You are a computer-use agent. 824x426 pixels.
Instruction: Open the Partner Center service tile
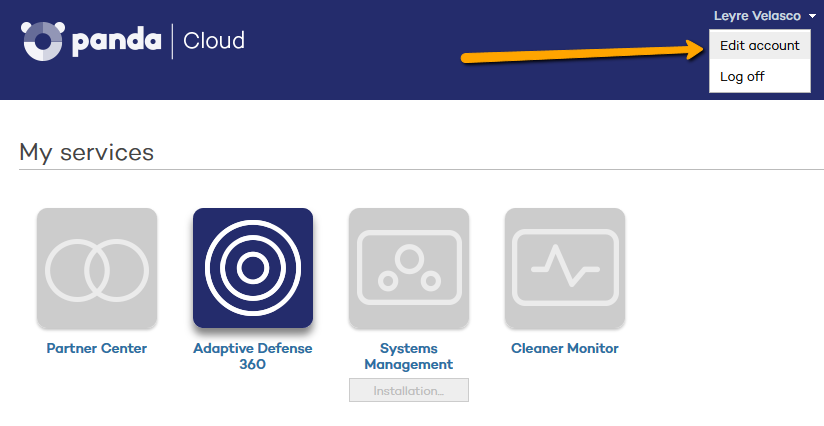[x=97, y=268]
